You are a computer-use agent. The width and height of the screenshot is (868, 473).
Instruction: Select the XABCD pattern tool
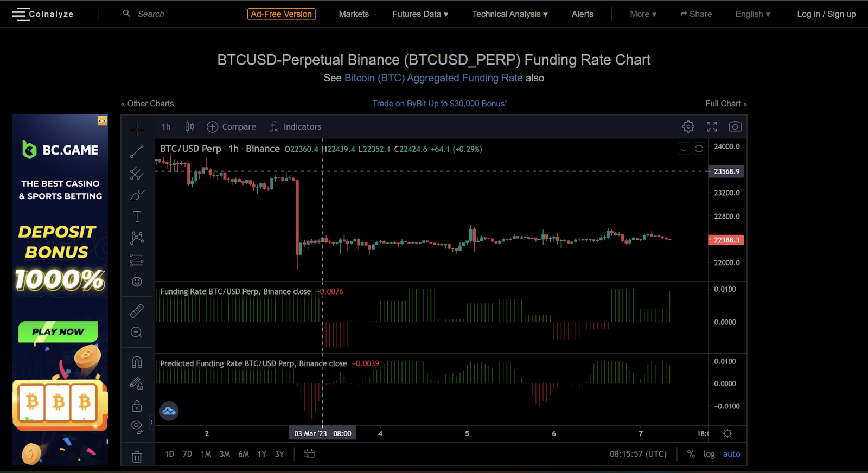pos(137,238)
